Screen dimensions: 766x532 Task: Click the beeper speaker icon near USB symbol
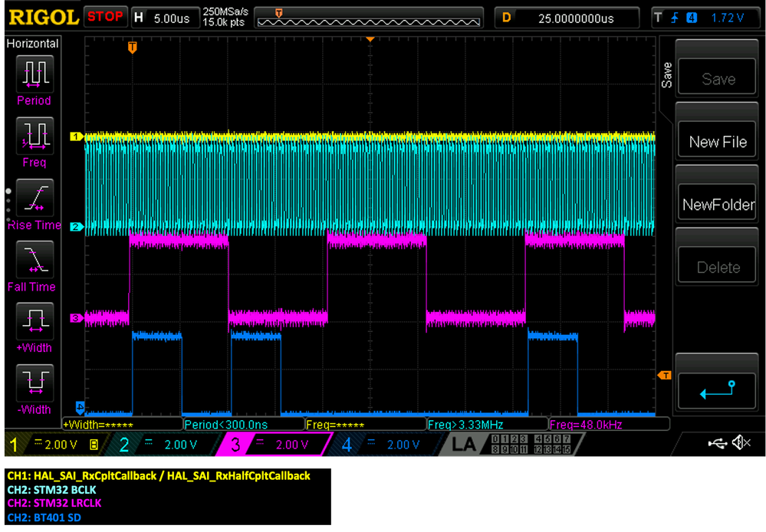[x=741, y=442]
